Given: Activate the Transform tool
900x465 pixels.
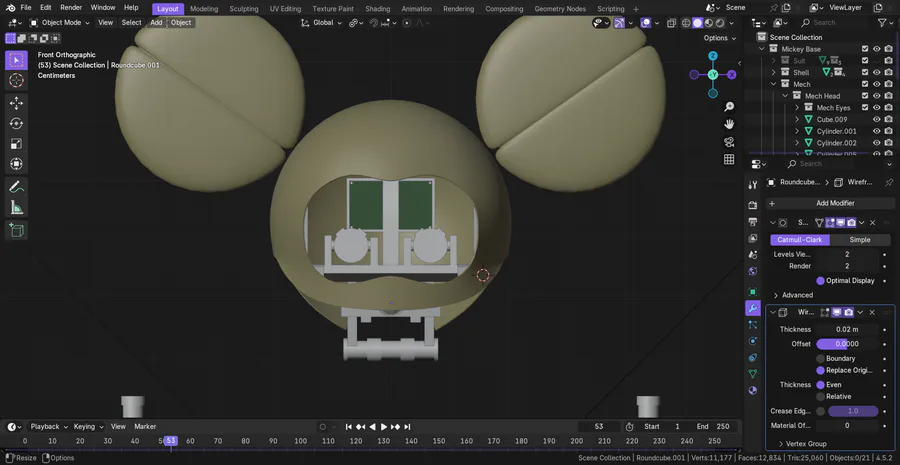Looking at the screenshot, I should tap(16, 164).
